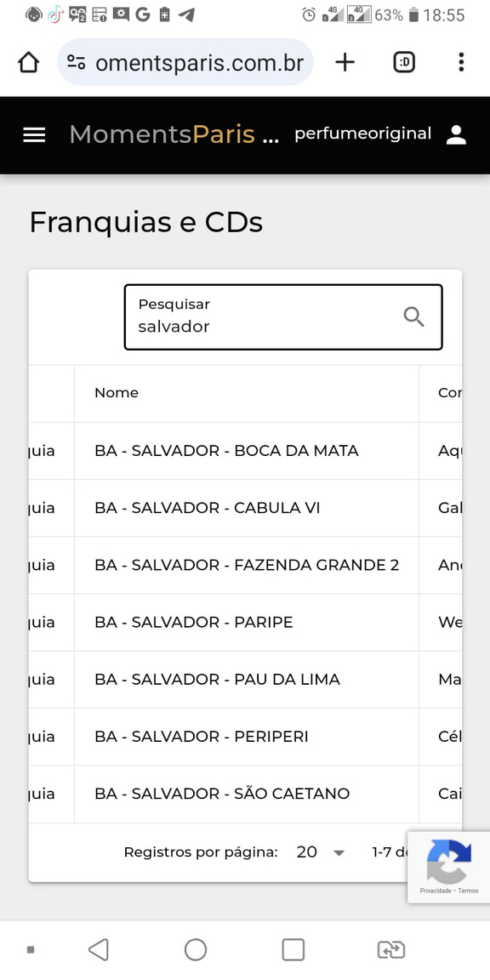Open the tab switcher button
This screenshot has width=490, height=980.
coord(404,62)
